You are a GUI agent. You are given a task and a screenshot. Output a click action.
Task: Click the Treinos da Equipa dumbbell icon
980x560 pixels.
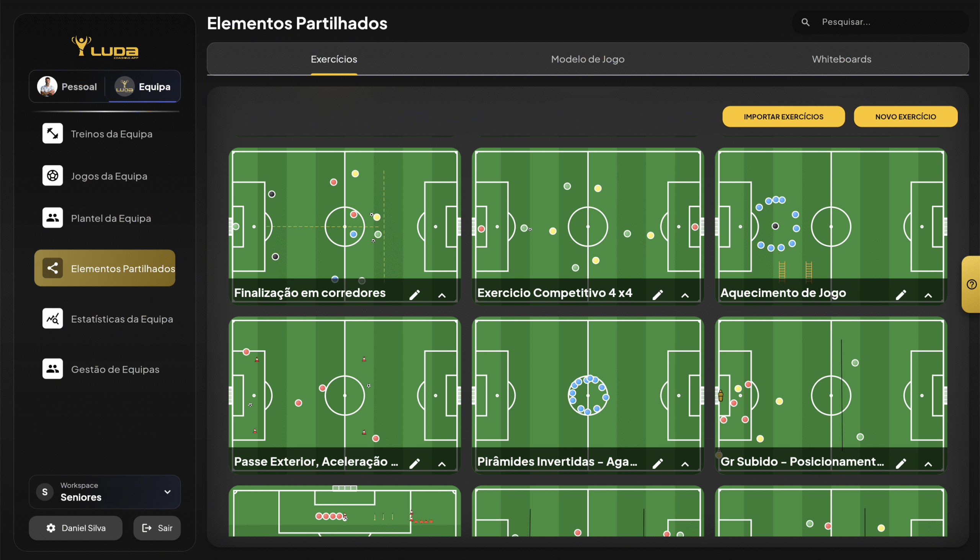[52, 134]
